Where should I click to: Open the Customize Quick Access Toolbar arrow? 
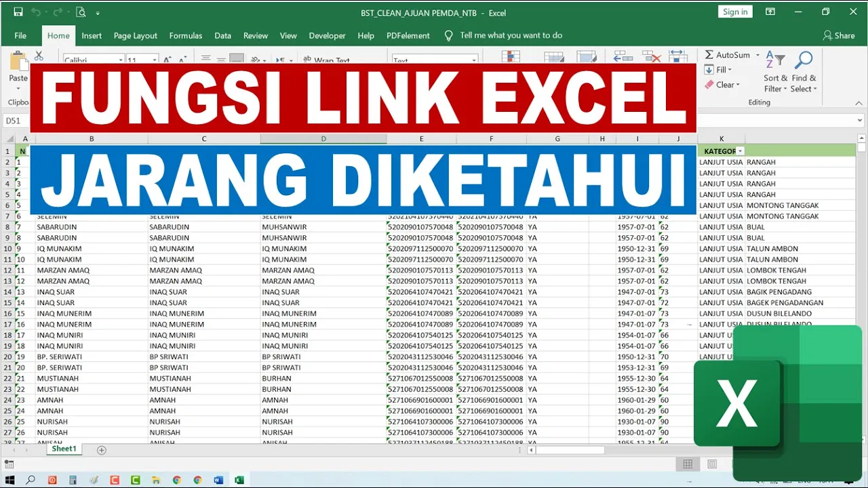(x=98, y=13)
